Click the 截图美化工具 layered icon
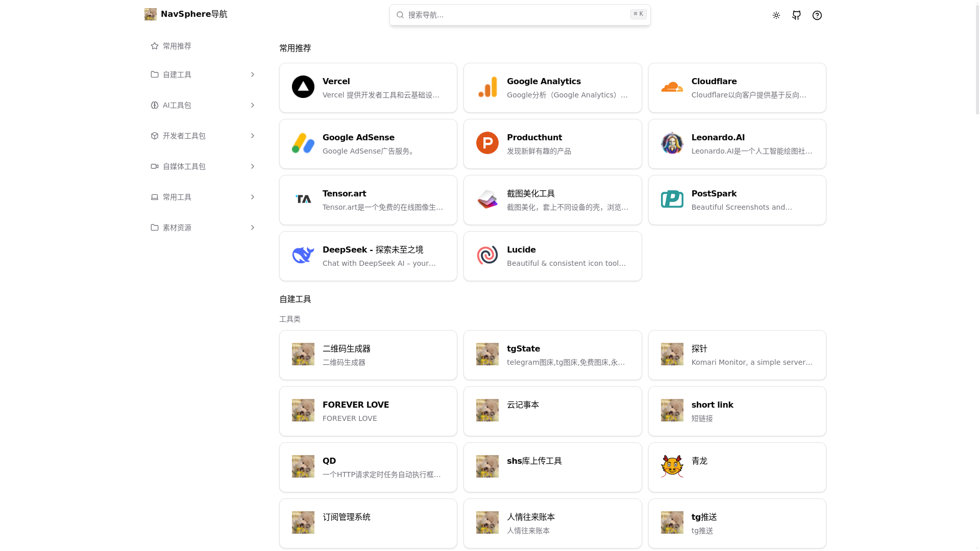The height and width of the screenshot is (551, 980). click(x=487, y=199)
